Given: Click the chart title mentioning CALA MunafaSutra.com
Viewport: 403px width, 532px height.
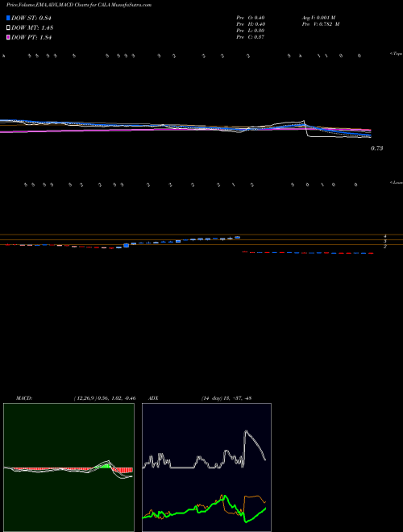Looking at the screenshot, I should click(x=79, y=5).
